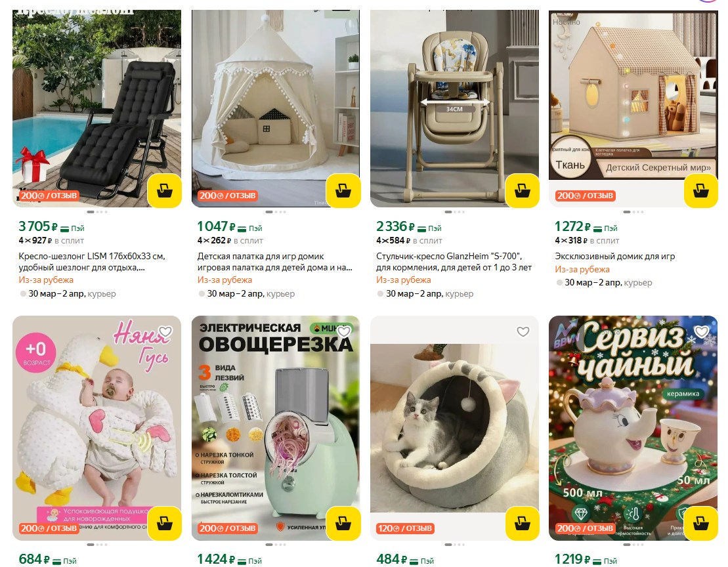This screenshot has height=567, width=728.
Task: Add the kids play tent to cart
Action: (343, 191)
